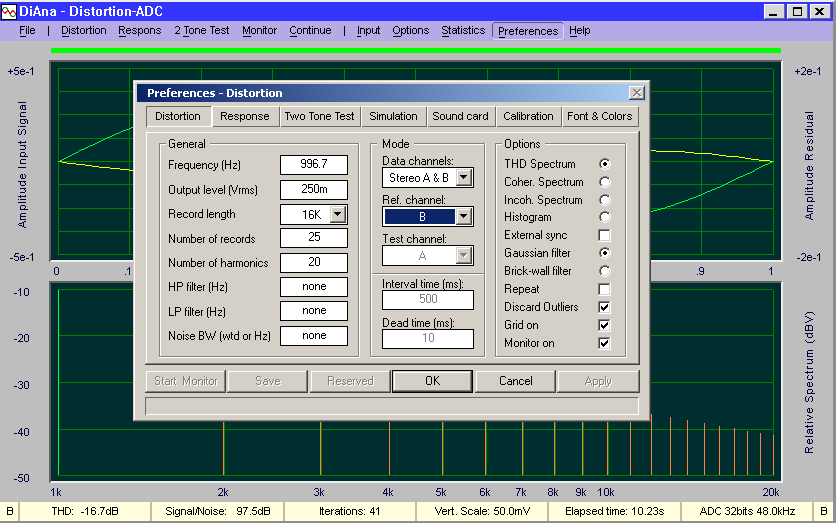This screenshot has width=836, height=523.
Task: Click the Dead time (ms) field
Action: click(x=428, y=339)
